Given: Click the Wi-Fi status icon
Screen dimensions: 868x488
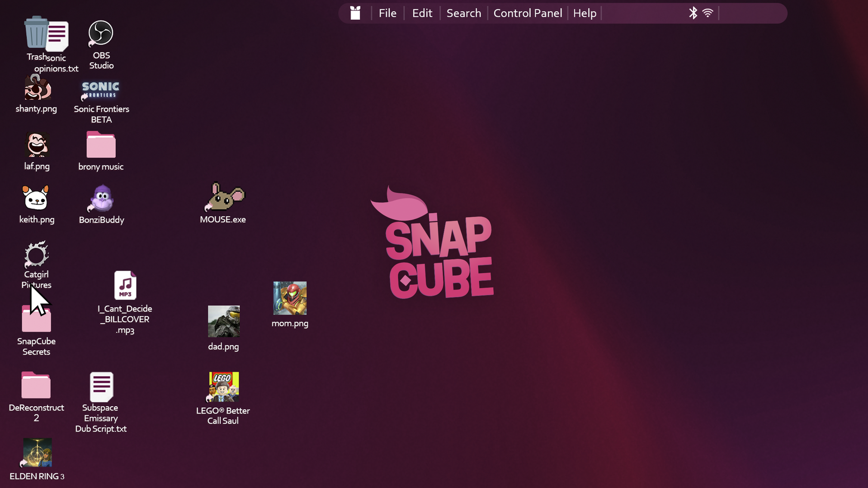Looking at the screenshot, I should 708,13.
